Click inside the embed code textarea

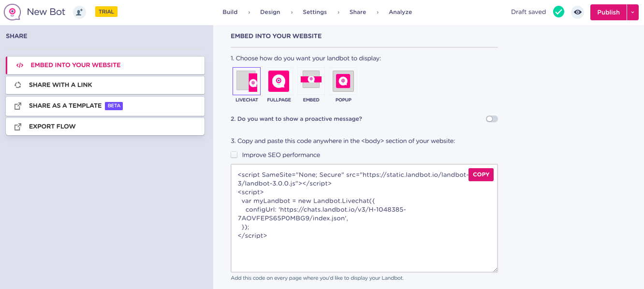[x=364, y=218]
